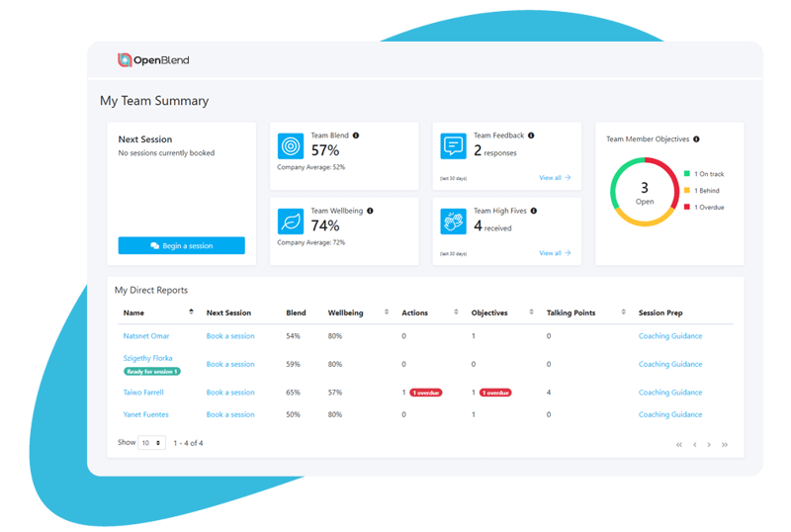Go to first page of direct reports
This screenshot has height=532, width=791.
point(679,445)
